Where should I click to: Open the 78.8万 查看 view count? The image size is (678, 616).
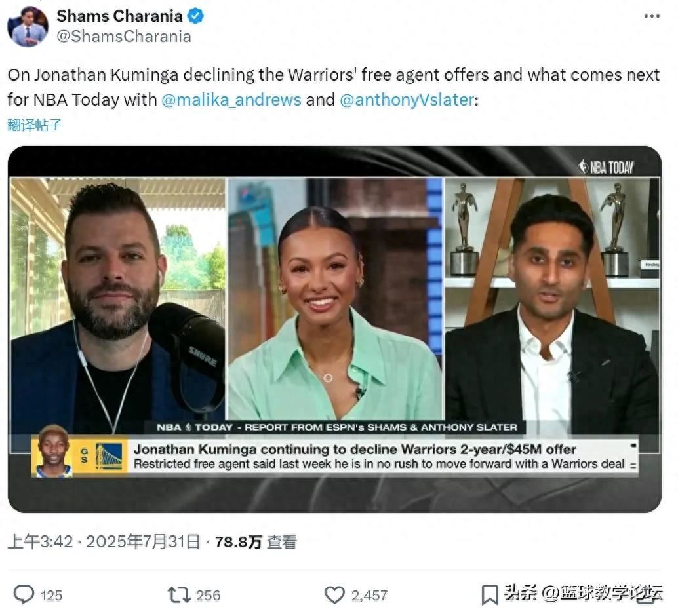point(256,542)
